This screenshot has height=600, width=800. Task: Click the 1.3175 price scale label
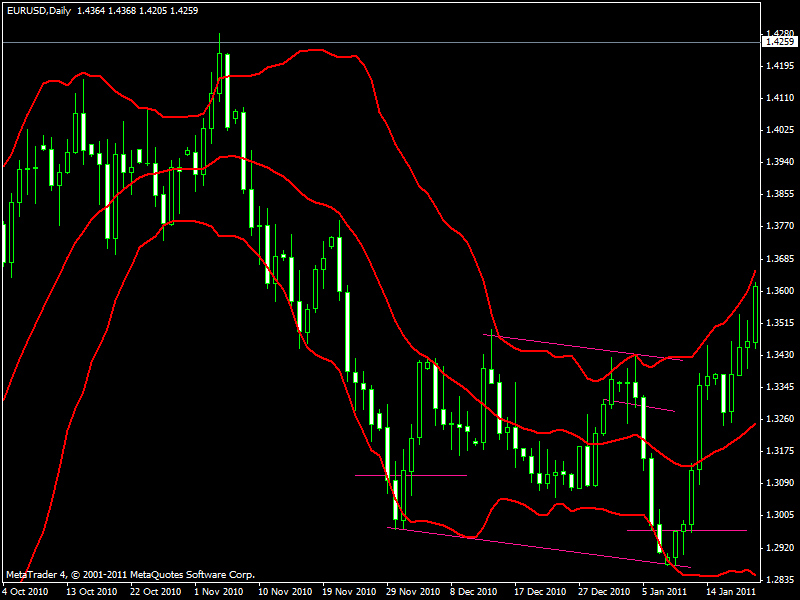(x=780, y=451)
